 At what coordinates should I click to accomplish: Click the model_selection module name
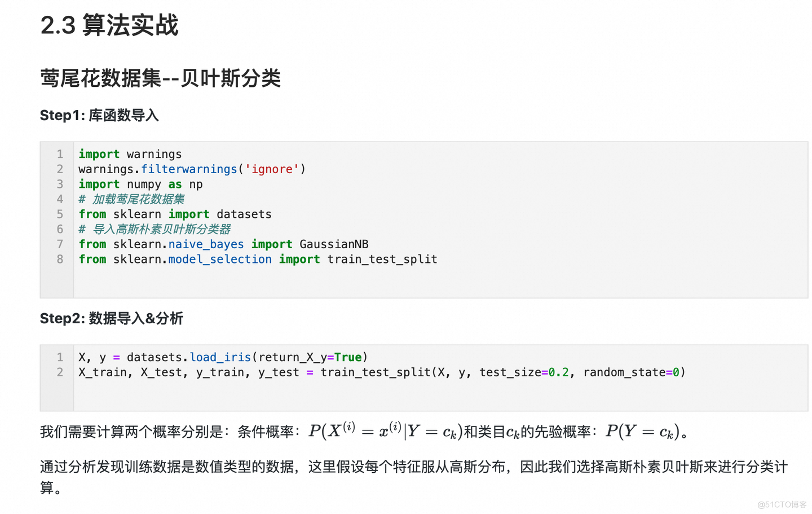tap(220, 259)
